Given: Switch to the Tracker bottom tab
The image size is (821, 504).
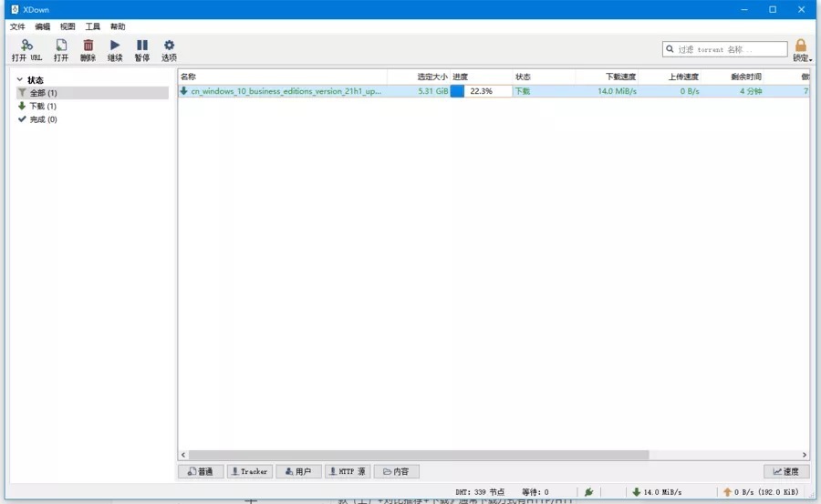Looking at the screenshot, I should click(250, 471).
